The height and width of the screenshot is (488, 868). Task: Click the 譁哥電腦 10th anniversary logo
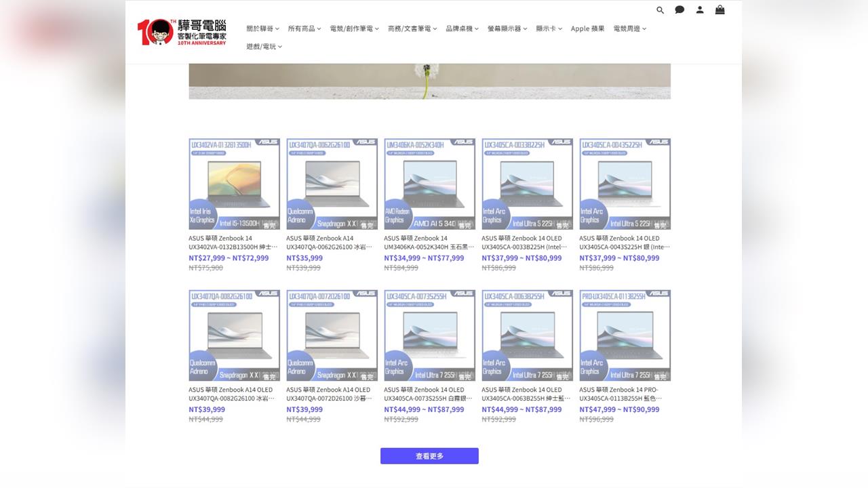[x=182, y=31]
